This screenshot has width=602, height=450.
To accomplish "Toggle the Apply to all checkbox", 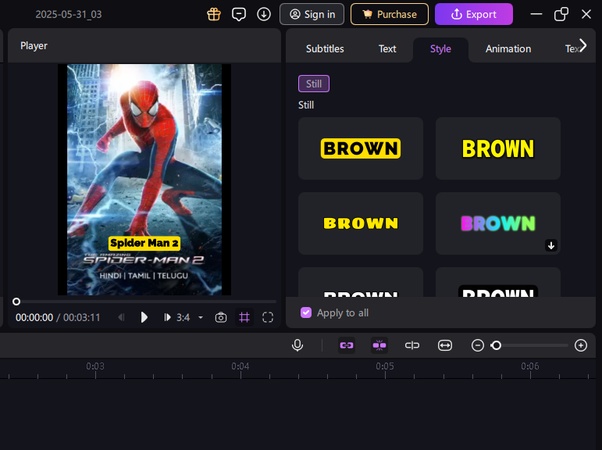I will (x=306, y=313).
